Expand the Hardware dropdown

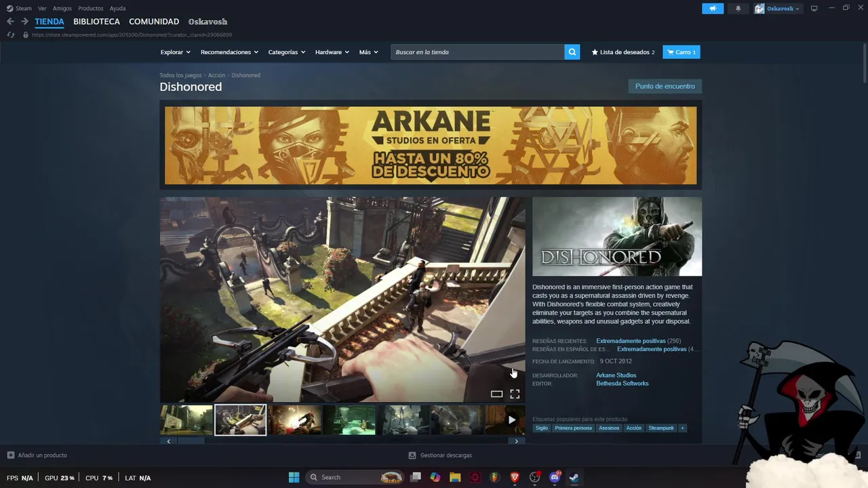coord(332,52)
